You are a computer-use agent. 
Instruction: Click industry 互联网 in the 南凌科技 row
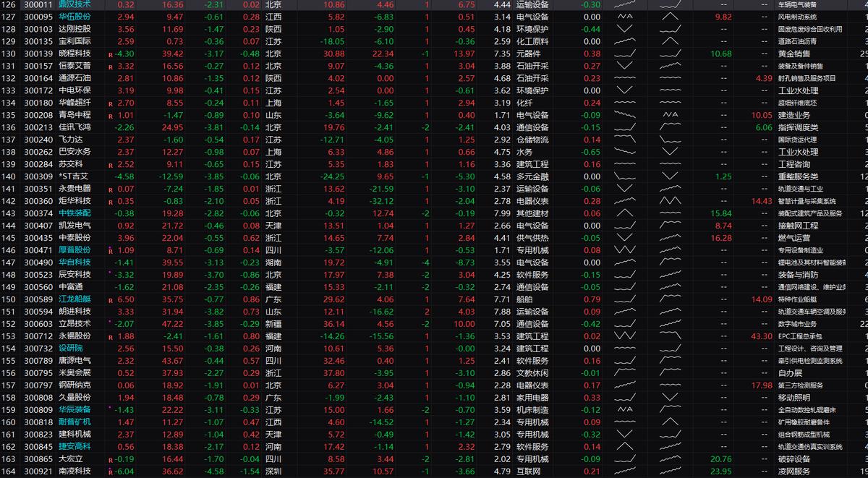(x=528, y=471)
